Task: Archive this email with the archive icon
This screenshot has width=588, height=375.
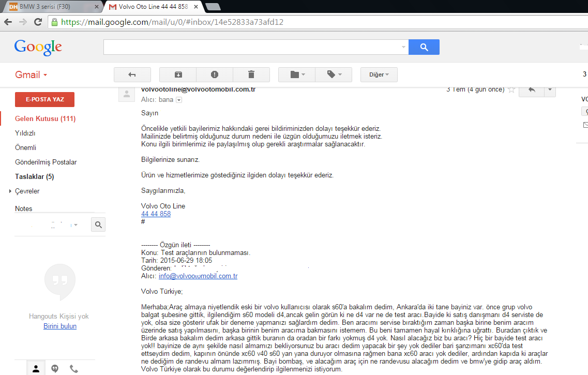Action: tap(178, 74)
